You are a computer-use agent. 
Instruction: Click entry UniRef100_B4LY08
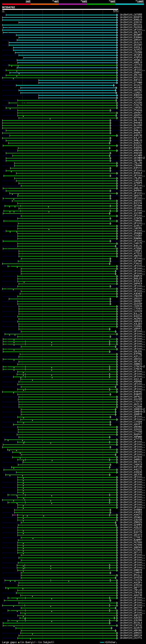131,120
